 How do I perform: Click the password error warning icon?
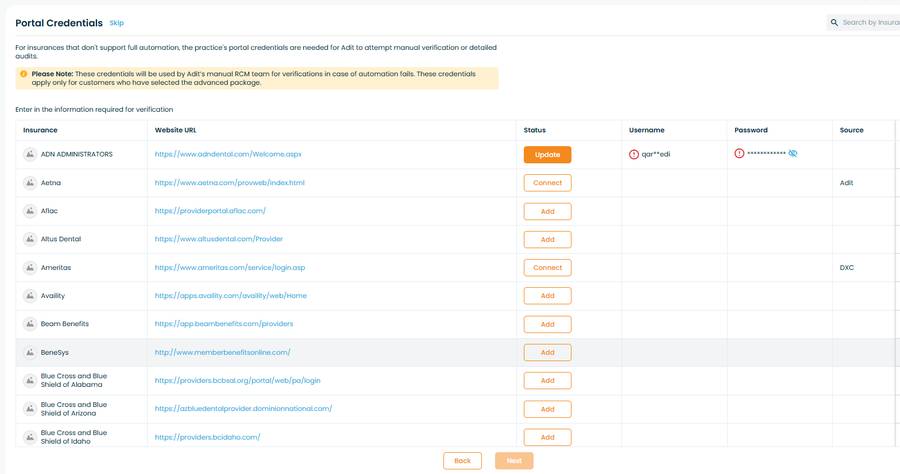[739, 153]
